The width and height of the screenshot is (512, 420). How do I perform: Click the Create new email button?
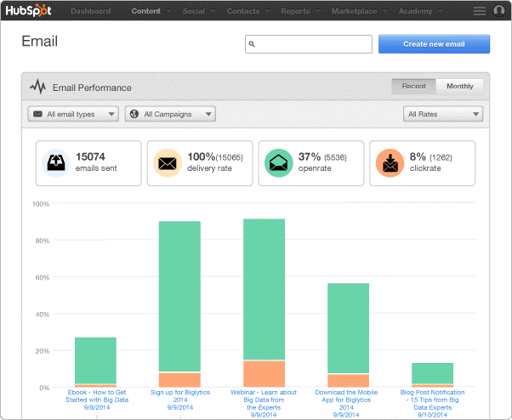click(x=434, y=44)
